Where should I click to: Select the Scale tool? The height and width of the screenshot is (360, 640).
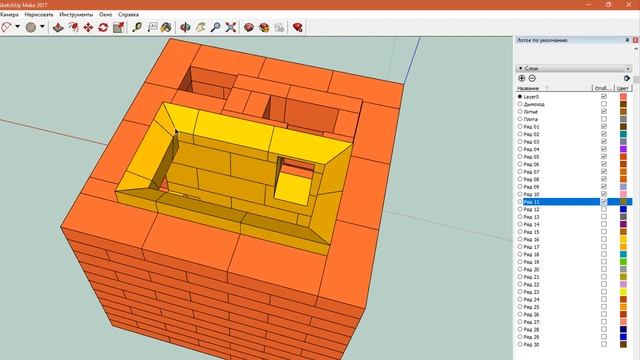118,27
